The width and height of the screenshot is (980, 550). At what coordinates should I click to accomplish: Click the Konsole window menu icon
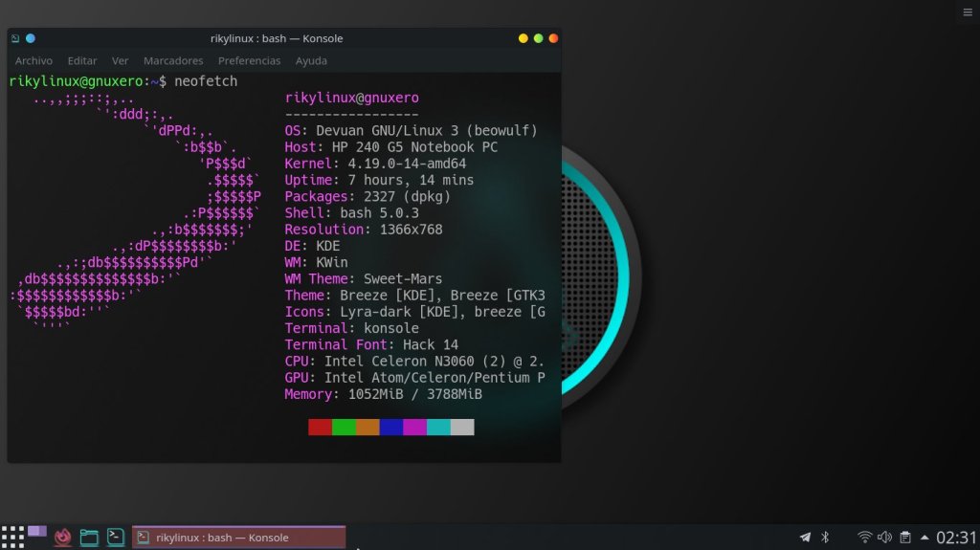tap(15, 38)
